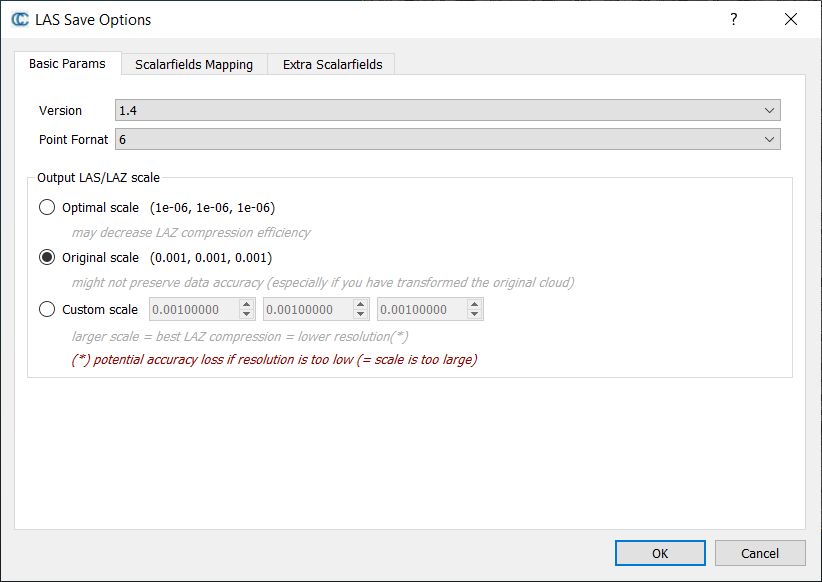
Task: Click the red 'potential accuracy loss' warning text
Action: (275, 360)
